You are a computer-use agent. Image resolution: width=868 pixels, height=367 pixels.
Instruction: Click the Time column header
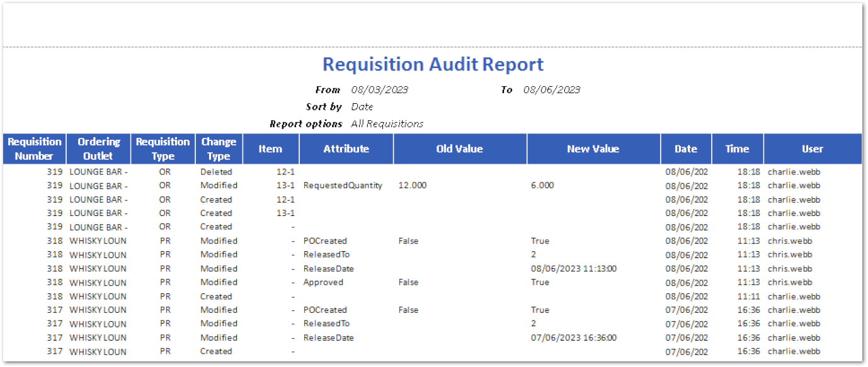tap(738, 149)
